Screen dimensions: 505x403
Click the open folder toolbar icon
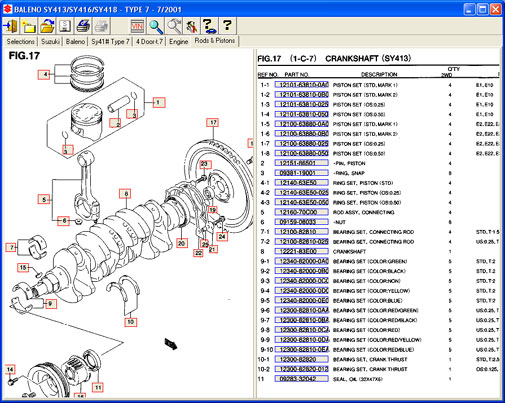coord(47,26)
